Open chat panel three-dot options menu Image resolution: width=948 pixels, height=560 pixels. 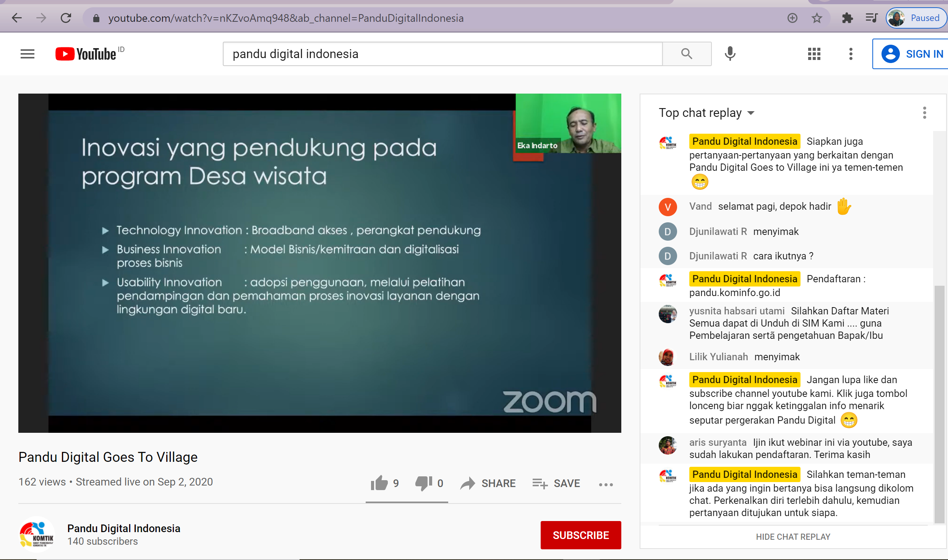click(924, 113)
